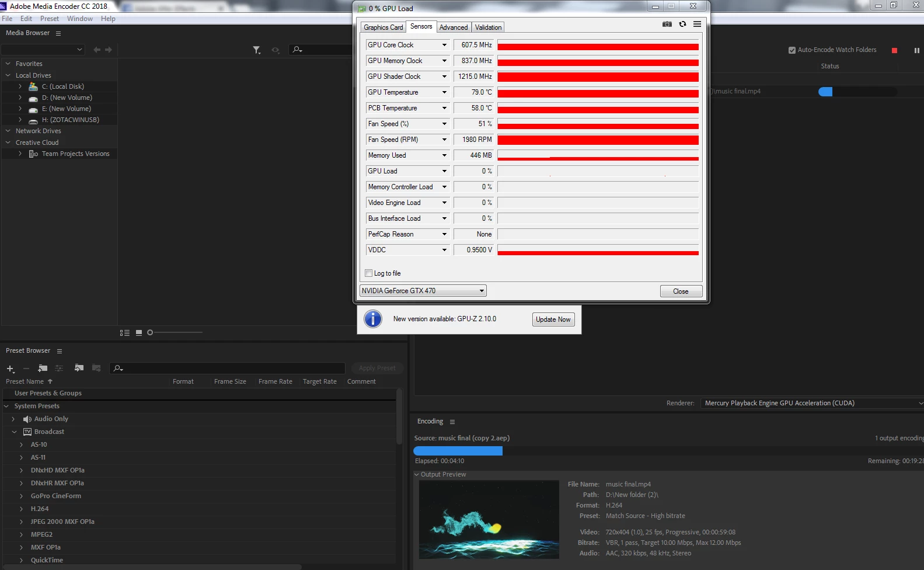Image resolution: width=924 pixels, height=570 pixels.
Task: Expand D: (New Volume) drive
Action: pyautogui.click(x=20, y=98)
